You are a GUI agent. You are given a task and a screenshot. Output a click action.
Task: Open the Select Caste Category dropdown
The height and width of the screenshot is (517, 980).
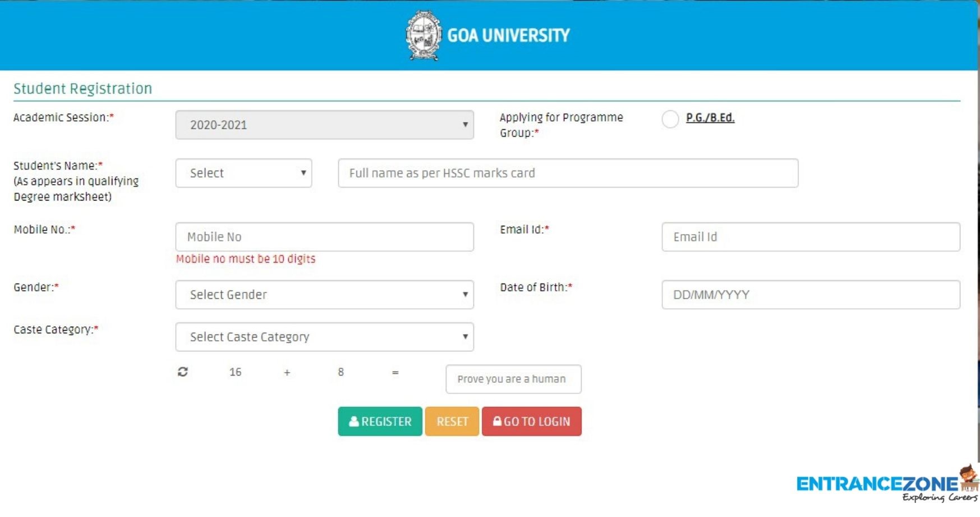(x=324, y=336)
